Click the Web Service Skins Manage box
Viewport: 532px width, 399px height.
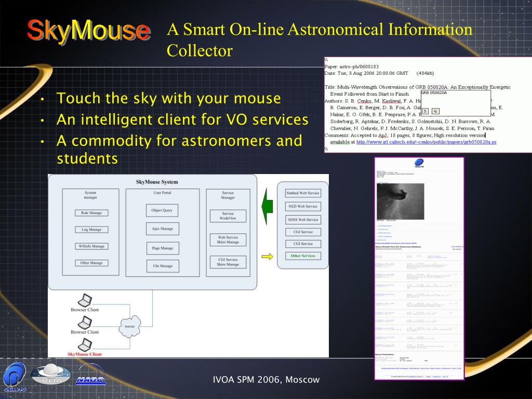pyautogui.click(x=228, y=240)
